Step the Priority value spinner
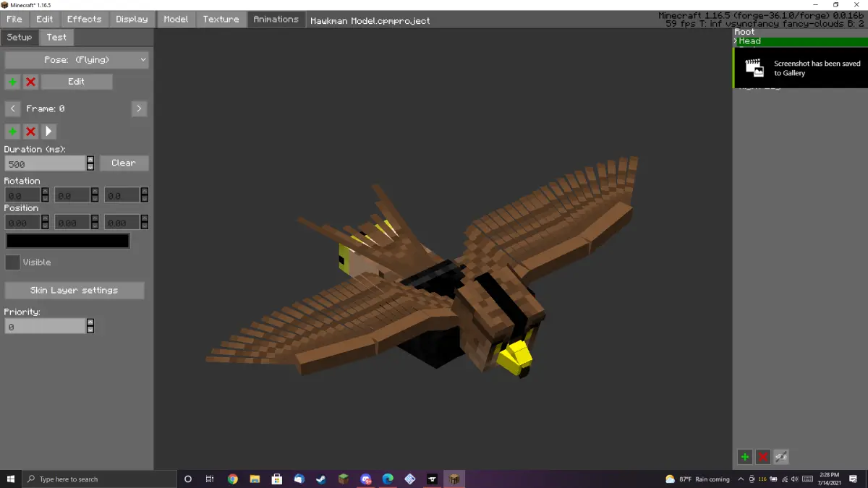The height and width of the screenshot is (488, 868). [90, 327]
